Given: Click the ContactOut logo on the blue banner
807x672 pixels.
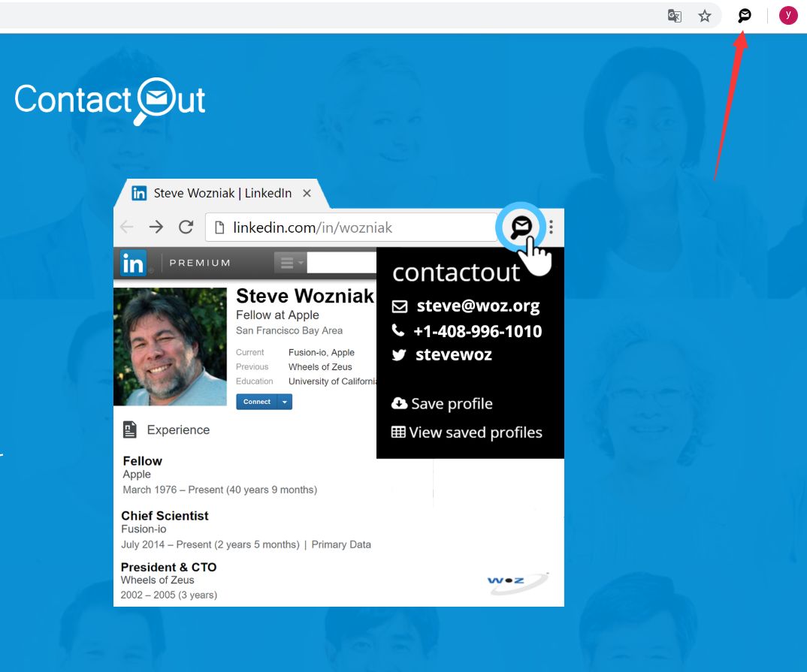Looking at the screenshot, I should pyautogui.click(x=110, y=101).
